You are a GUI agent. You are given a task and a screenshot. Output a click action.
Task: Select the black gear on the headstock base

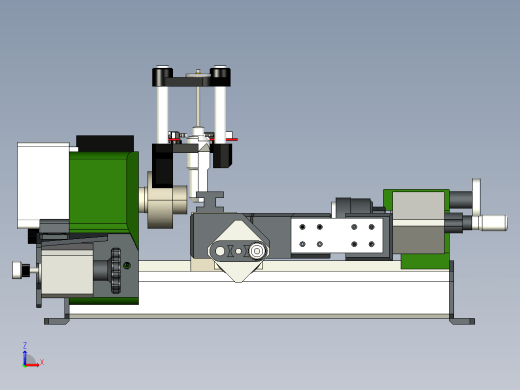pyautogui.click(x=116, y=271)
